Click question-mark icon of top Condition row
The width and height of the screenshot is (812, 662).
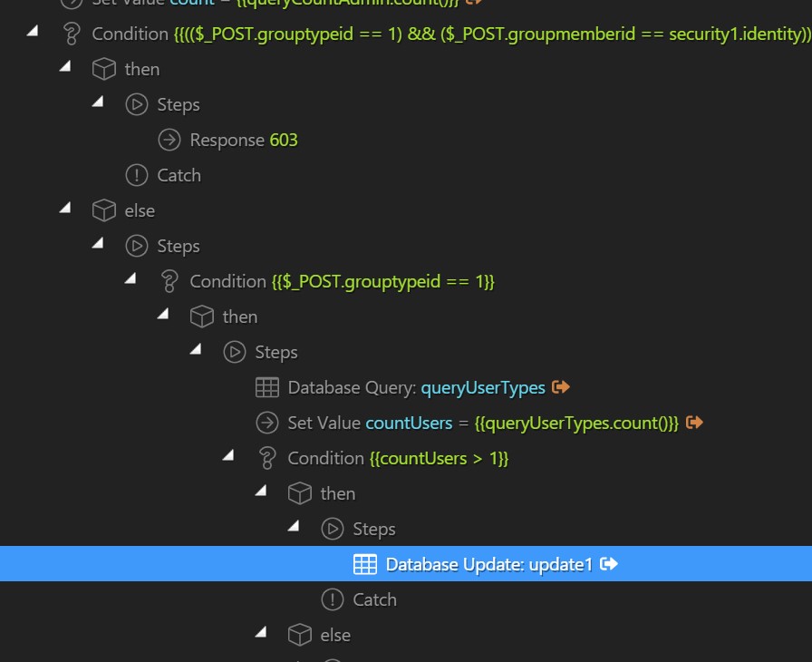pos(72,34)
